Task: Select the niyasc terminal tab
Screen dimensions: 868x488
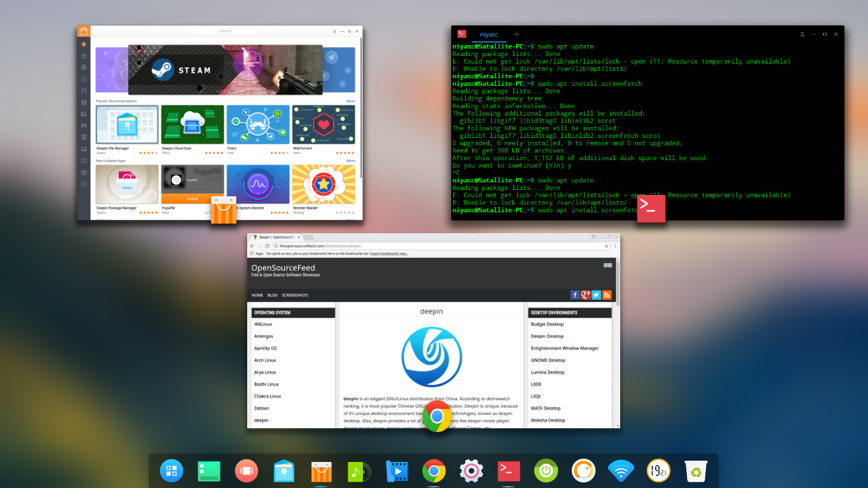Action: pyautogui.click(x=489, y=34)
